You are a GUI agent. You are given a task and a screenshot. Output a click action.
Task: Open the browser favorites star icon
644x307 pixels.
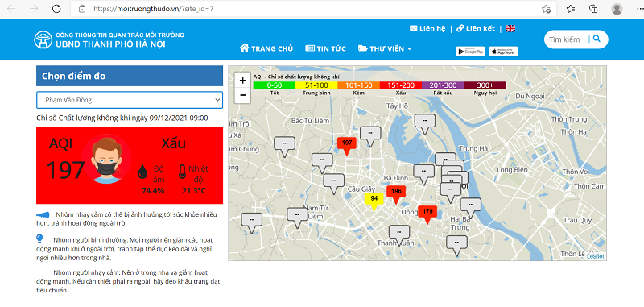(x=571, y=9)
